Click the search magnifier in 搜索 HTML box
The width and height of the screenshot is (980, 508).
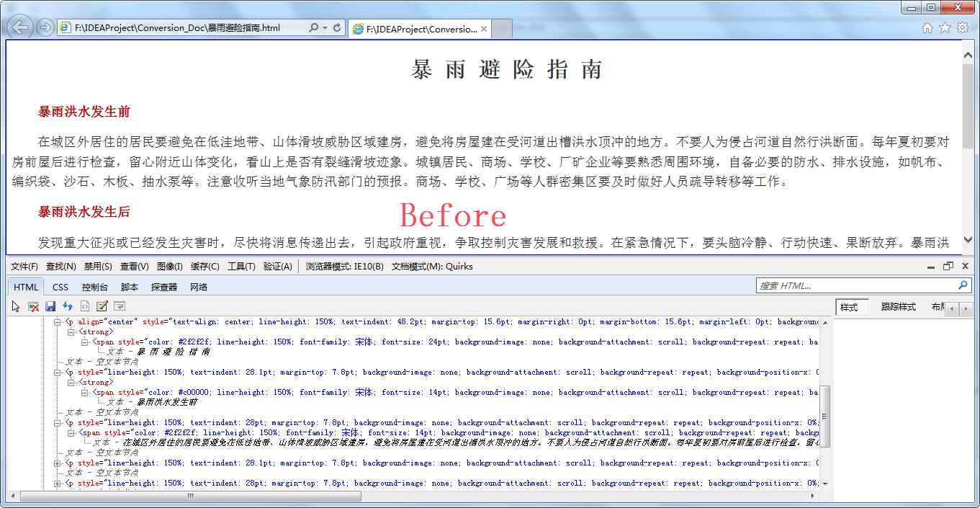tap(963, 285)
